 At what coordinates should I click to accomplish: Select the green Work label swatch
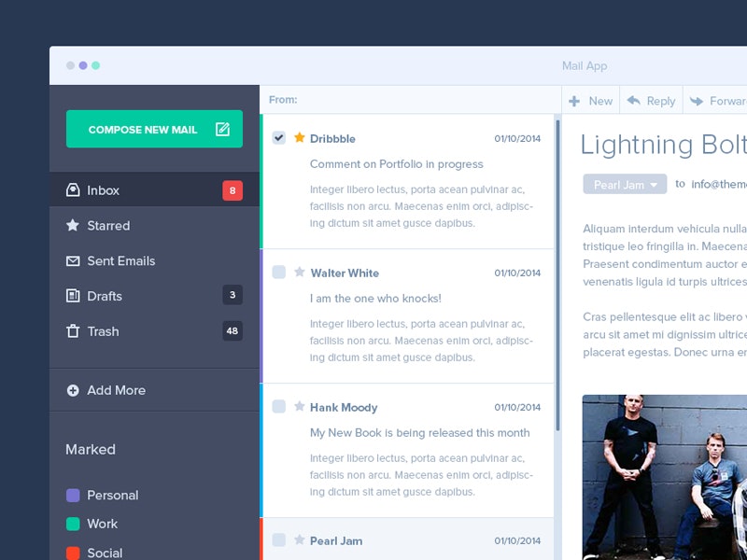(73, 524)
